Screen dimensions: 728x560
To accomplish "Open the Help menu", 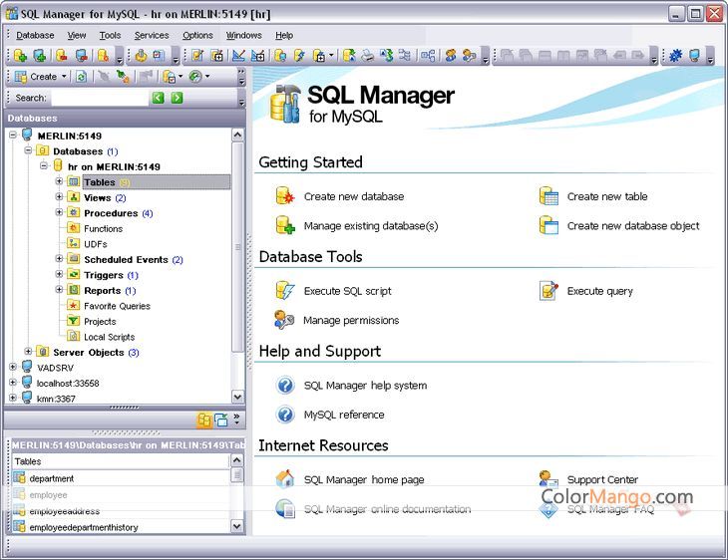I will click(284, 35).
